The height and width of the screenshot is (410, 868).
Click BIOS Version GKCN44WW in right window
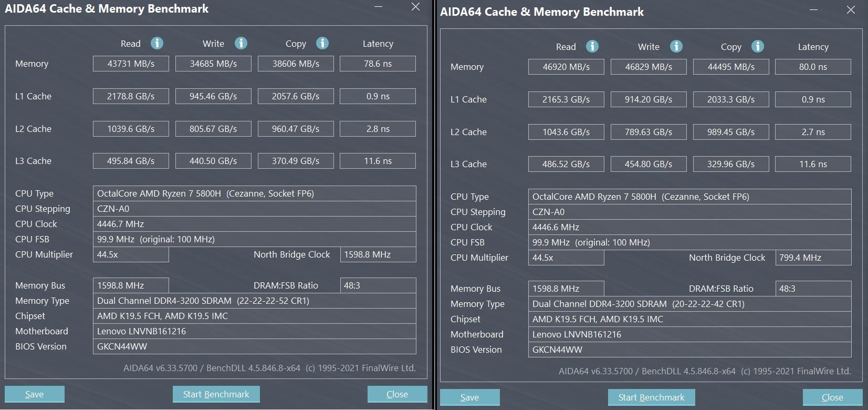690,350
